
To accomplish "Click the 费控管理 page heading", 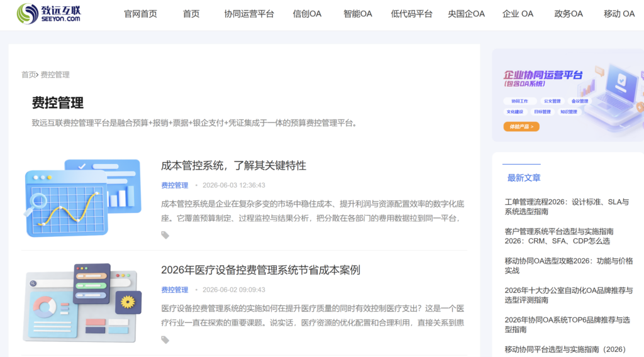I will (57, 102).
